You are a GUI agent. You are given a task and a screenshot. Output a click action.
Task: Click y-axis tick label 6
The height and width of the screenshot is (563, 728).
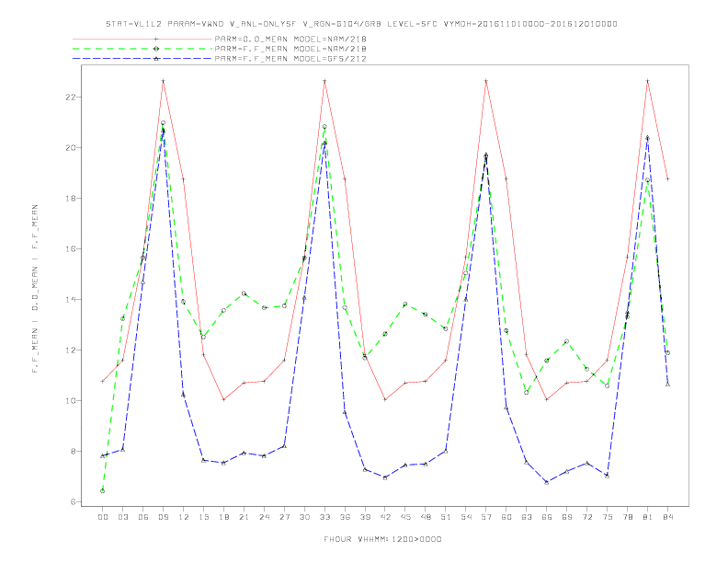pyautogui.click(x=74, y=502)
